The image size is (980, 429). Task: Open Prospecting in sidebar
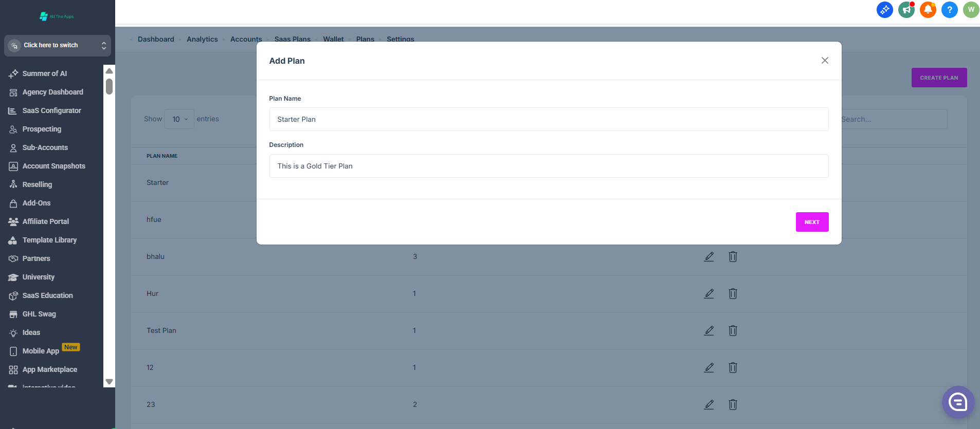coord(42,129)
